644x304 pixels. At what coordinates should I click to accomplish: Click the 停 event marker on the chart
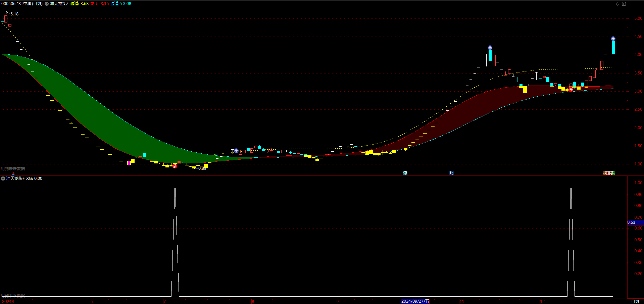coord(405,173)
